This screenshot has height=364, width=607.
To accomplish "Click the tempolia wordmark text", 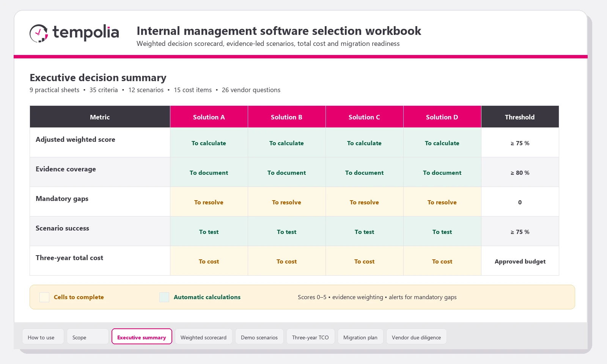I will [86, 33].
